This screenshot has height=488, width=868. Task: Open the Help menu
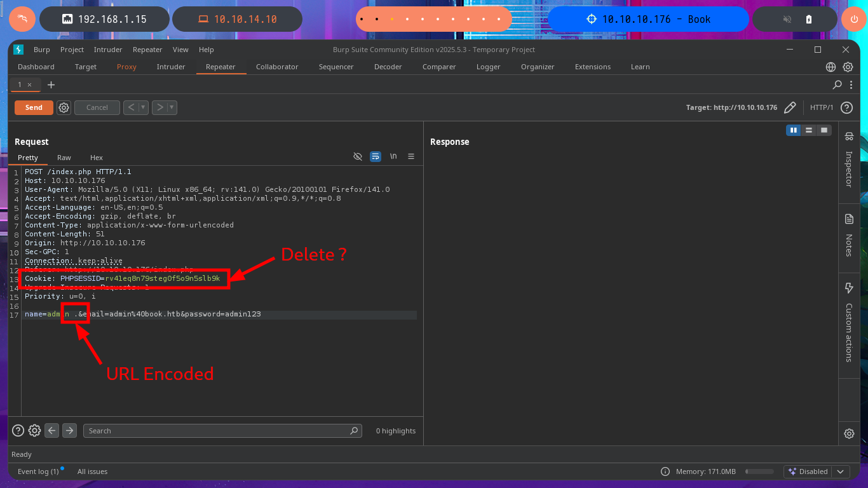pos(206,50)
